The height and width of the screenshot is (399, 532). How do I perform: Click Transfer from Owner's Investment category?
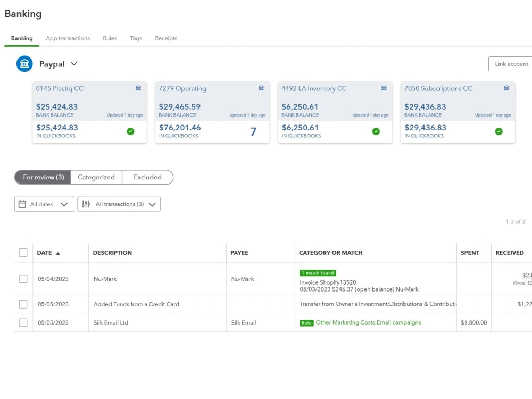378,304
